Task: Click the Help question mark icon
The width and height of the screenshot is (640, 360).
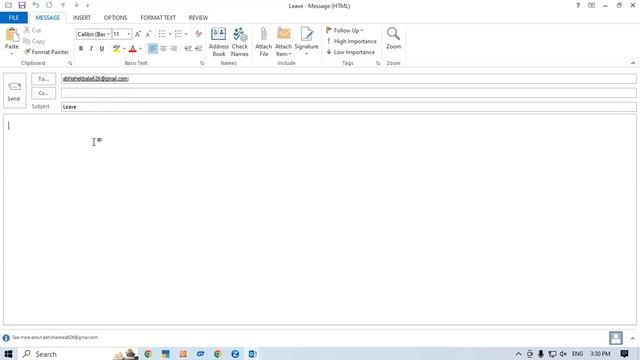Action: tap(578, 6)
